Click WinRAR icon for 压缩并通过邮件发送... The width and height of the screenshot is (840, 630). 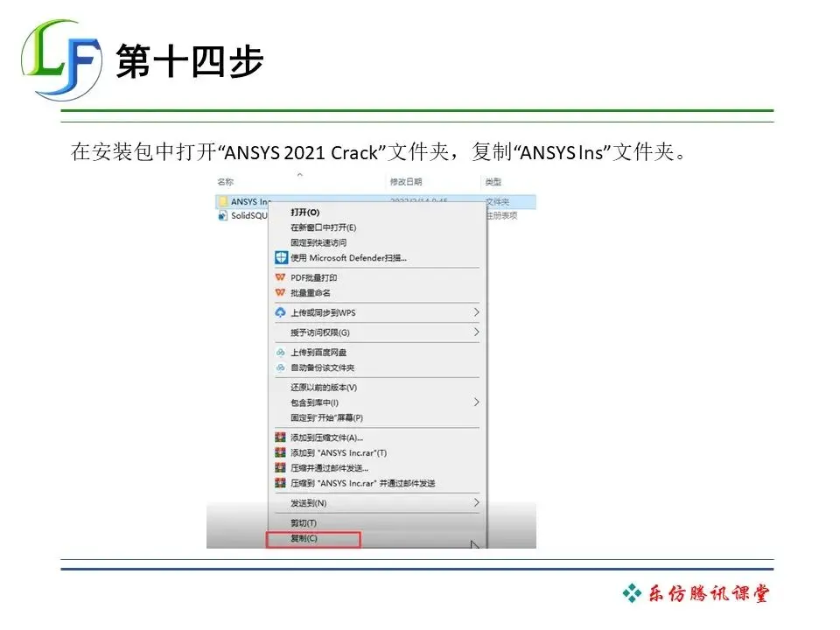[280, 467]
